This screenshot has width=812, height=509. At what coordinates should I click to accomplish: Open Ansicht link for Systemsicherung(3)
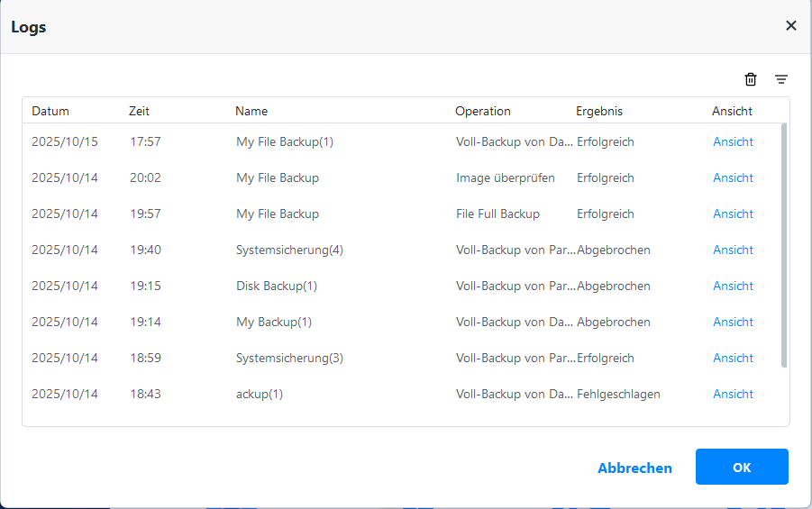(733, 358)
